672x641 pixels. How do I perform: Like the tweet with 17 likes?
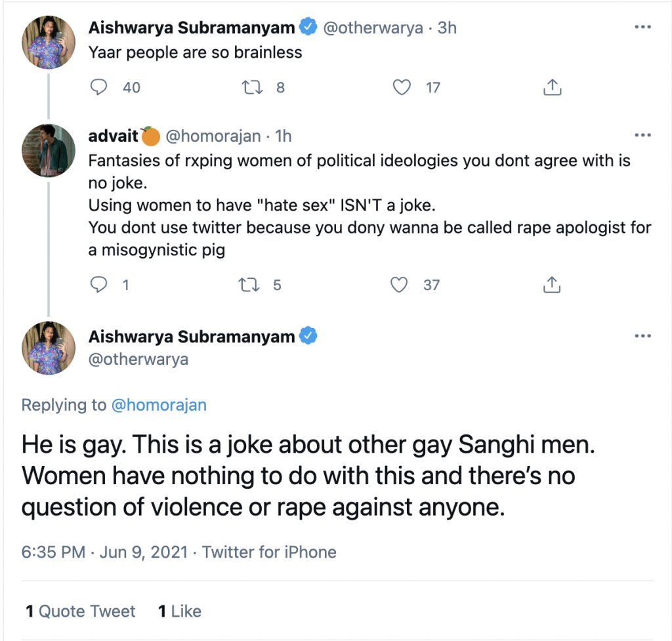(402, 87)
